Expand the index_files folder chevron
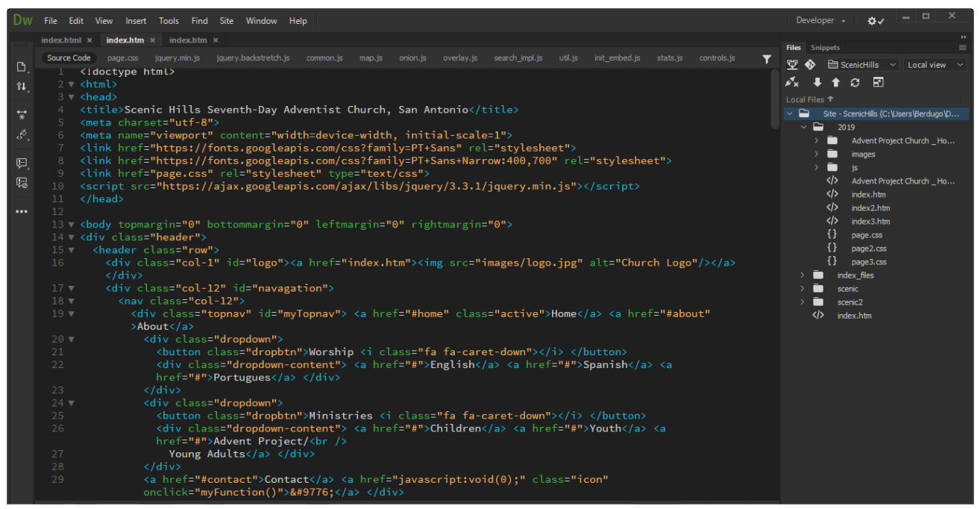The image size is (980, 509). (x=803, y=275)
